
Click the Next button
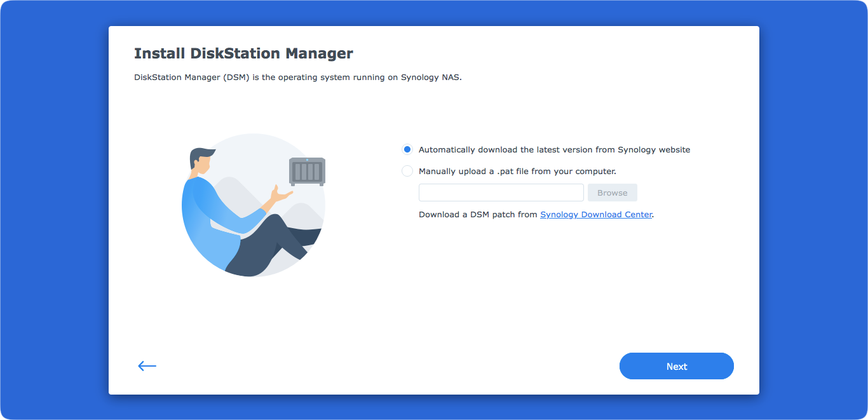click(676, 366)
